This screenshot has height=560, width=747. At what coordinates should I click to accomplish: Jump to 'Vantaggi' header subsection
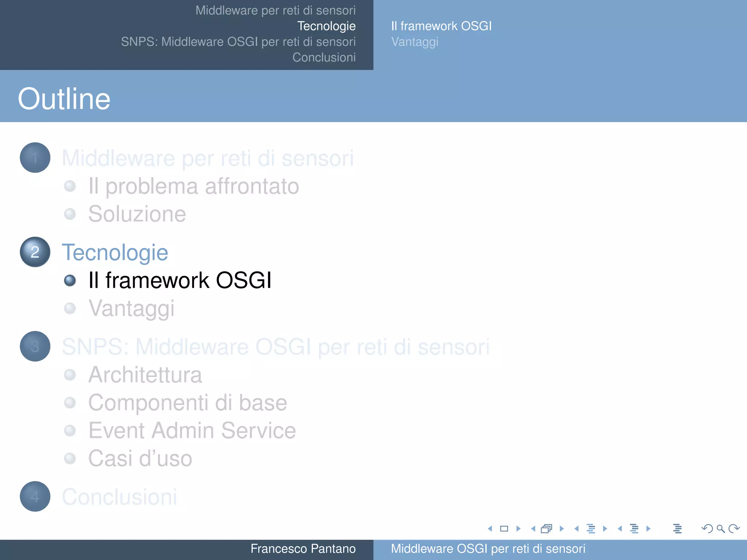[415, 42]
